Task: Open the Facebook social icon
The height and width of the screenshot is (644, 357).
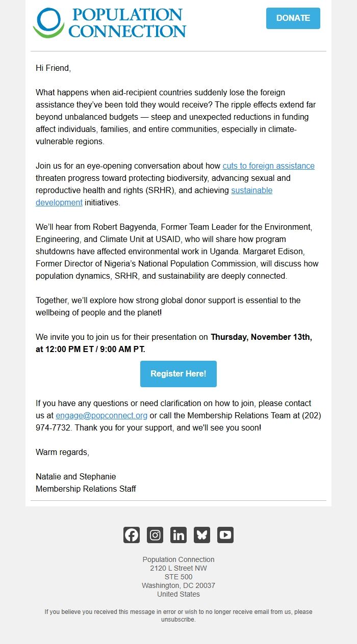Action: (x=131, y=535)
